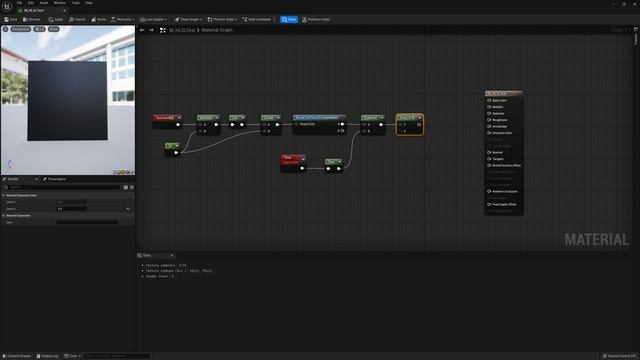Close the Details tab
This screenshot has height=360, width=640.
coord(36,179)
